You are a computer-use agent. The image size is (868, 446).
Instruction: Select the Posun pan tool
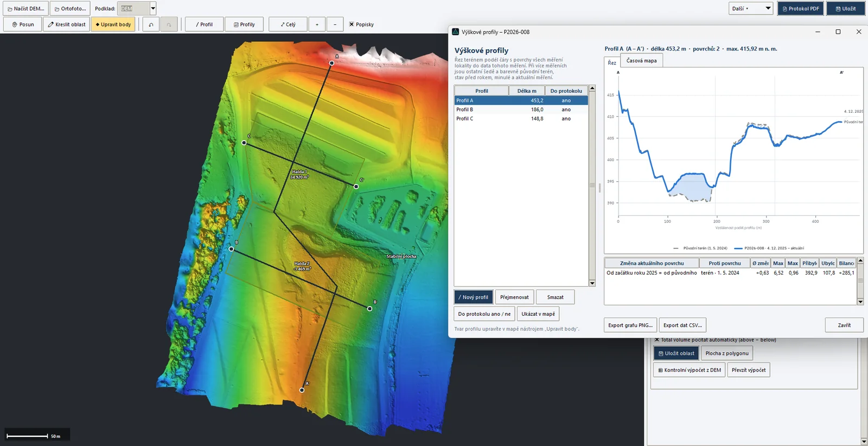click(23, 24)
